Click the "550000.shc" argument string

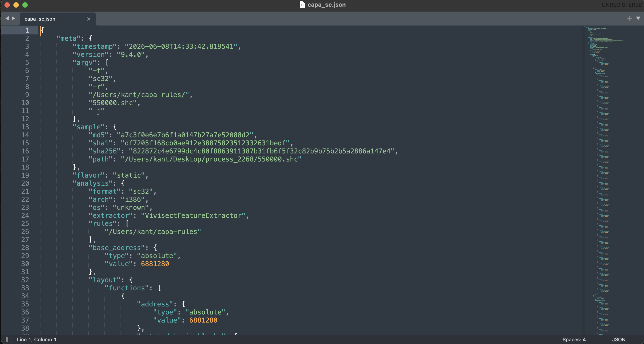[113, 103]
